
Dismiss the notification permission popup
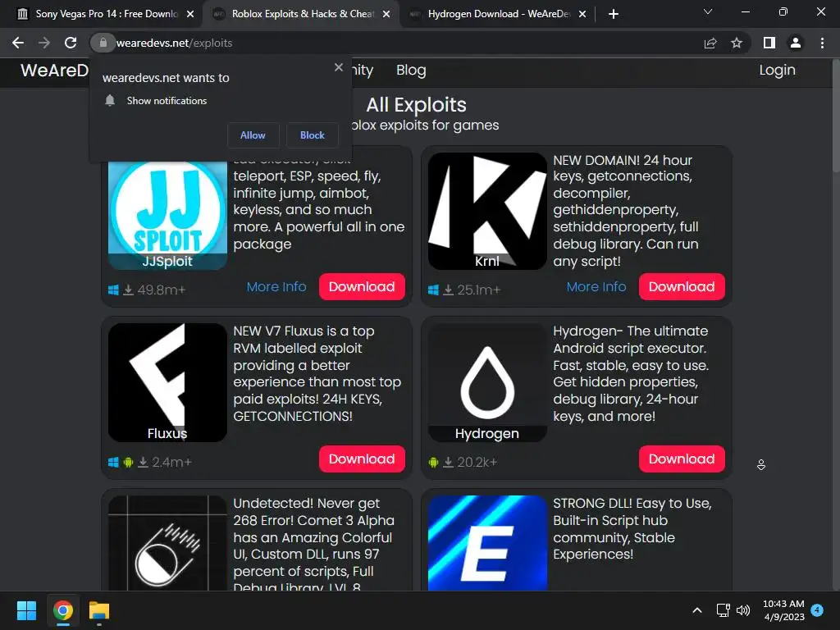[339, 67]
